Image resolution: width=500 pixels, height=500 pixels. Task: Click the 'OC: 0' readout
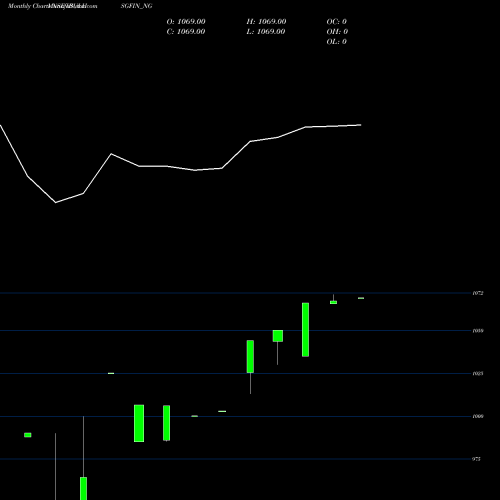coord(337,21)
